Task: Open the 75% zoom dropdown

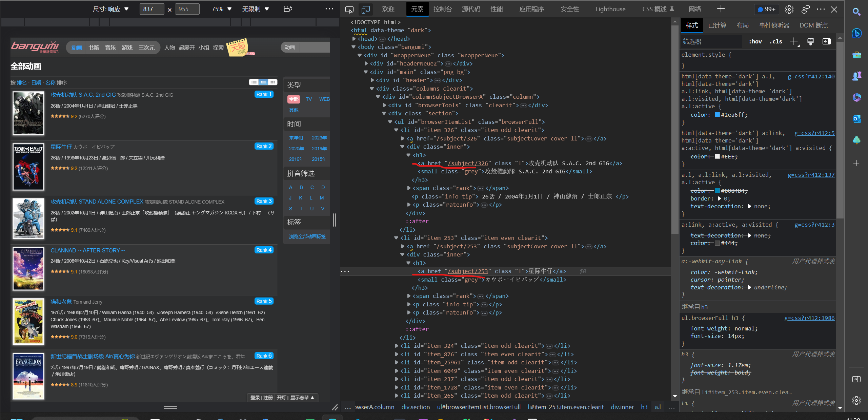Action: point(221,9)
